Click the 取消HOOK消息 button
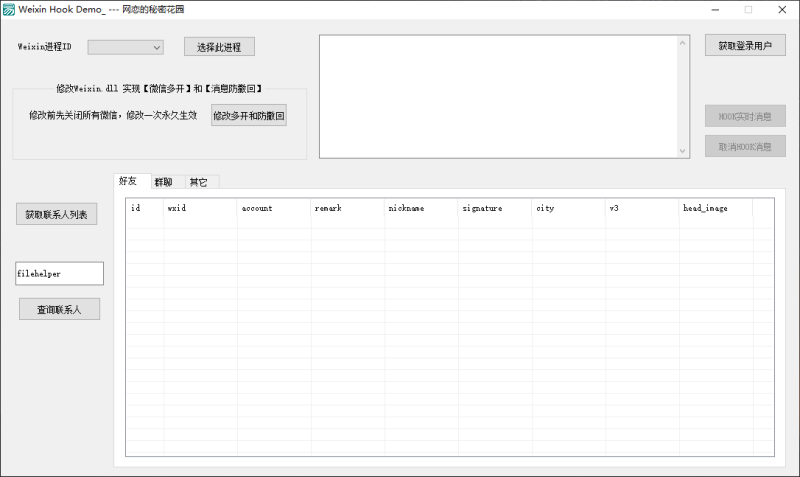The height and width of the screenshot is (477, 800). click(745, 146)
